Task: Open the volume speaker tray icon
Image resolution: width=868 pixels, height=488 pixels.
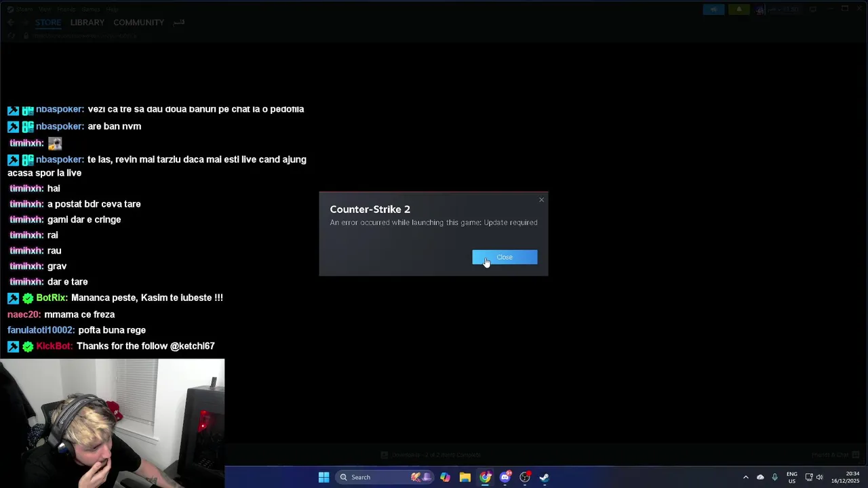Action: 819,477
